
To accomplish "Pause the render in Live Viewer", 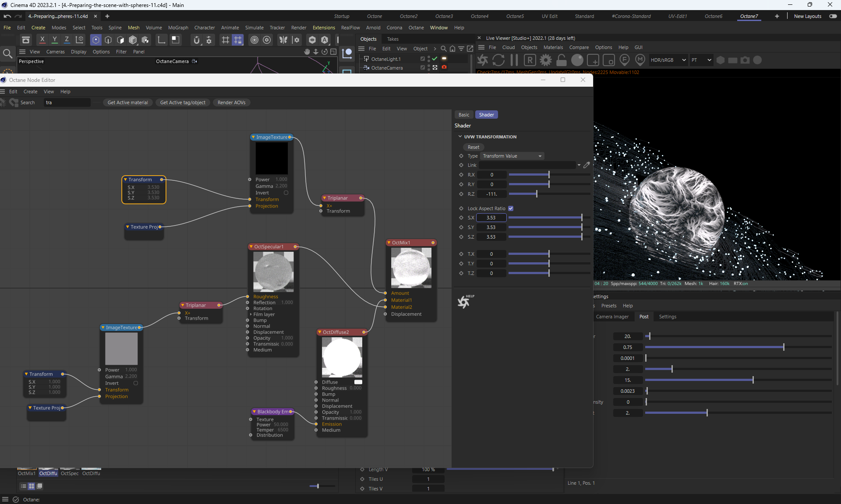I will (x=514, y=60).
